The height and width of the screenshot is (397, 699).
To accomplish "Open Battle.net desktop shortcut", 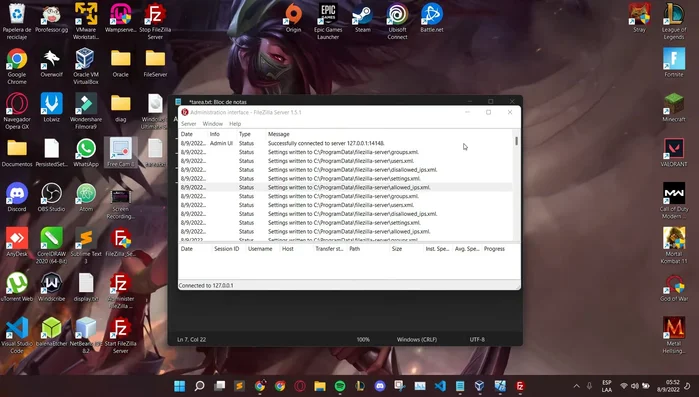I will coord(432,18).
